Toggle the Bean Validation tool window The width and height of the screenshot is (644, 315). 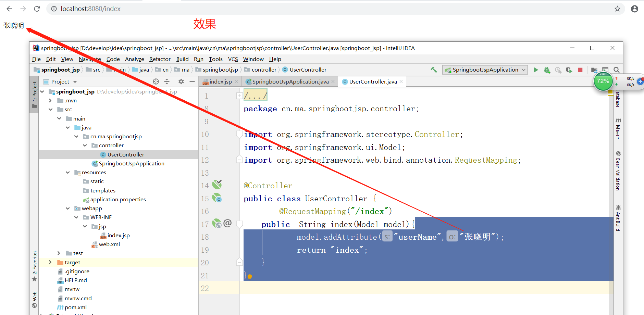point(618,171)
